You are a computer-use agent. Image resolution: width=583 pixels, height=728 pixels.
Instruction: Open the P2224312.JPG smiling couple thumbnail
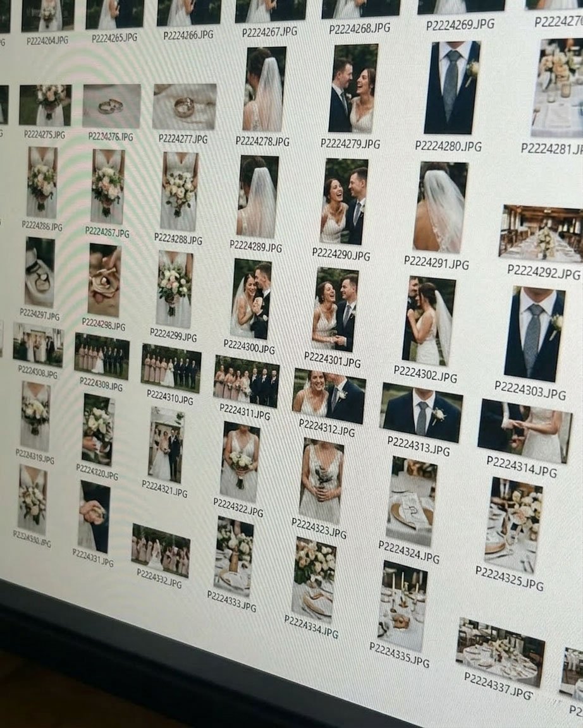tap(329, 396)
